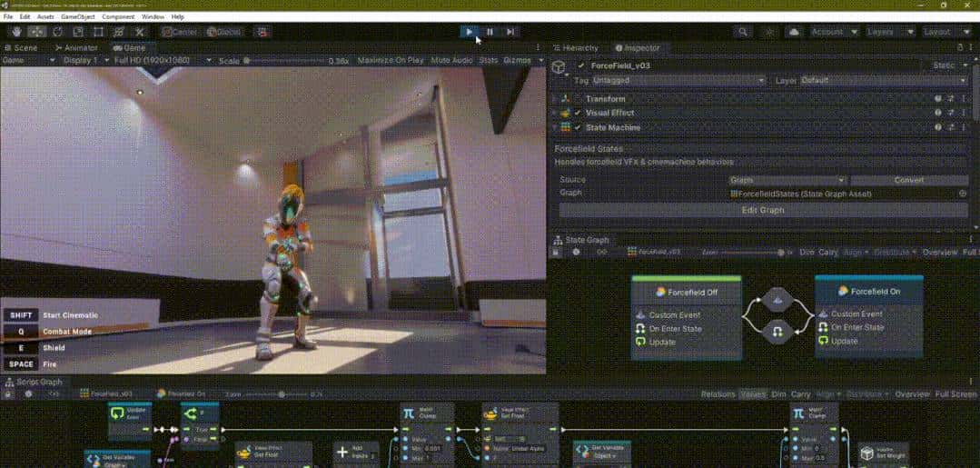Click the object picker beside ForcefieldStates graph
Image resolution: width=980 pixels, height=468 pixels.
(x=963, y=194)
